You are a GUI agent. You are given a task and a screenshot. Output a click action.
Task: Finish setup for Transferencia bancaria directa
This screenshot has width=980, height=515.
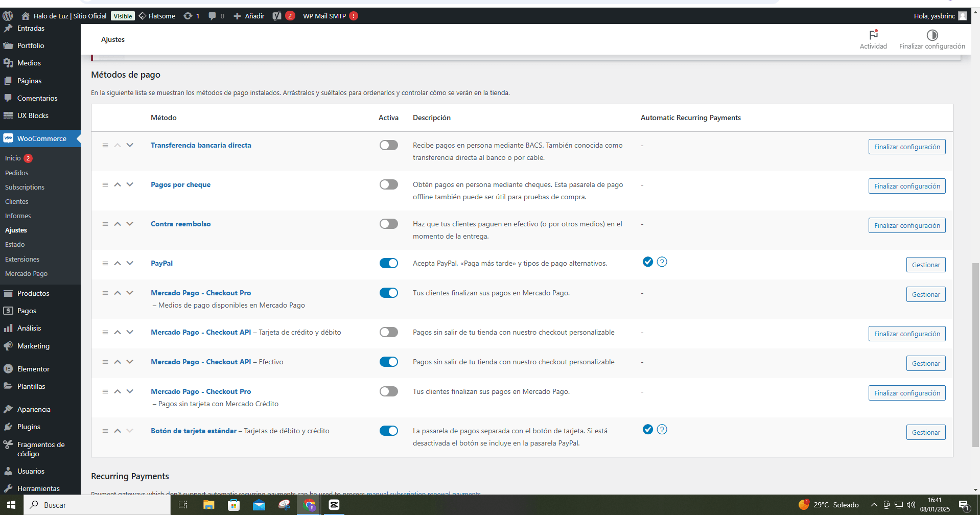click(907, 147)
